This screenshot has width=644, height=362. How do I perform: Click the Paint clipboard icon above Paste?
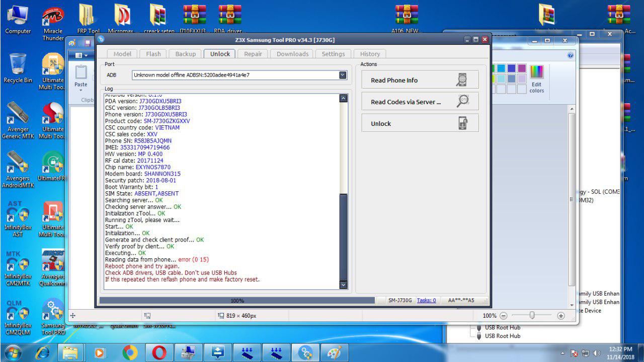[x=80, y=72]
